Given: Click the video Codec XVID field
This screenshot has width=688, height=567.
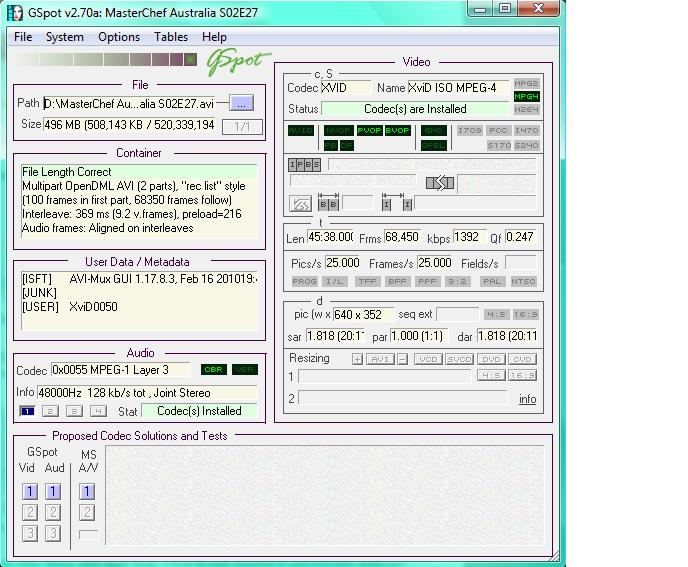Looking at the screenshot, I should pyautogui.click(x=346, y=88).
